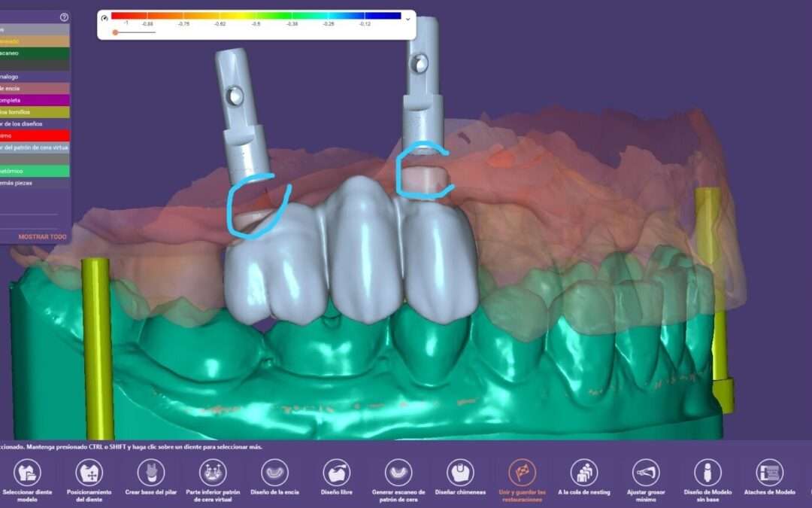The height and width of the screenshot is (508, 812).
Task: Open the Diseñar chimeneas tool
Action: click(x=460, y=477)
